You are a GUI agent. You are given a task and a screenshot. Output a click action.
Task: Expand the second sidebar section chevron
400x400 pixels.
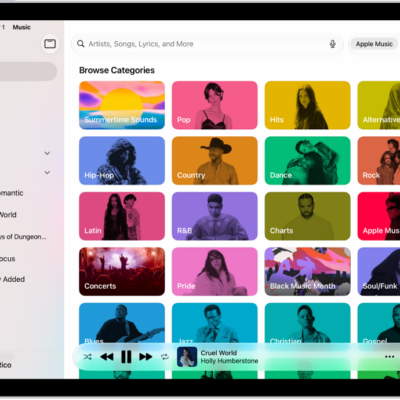(47, 172)
